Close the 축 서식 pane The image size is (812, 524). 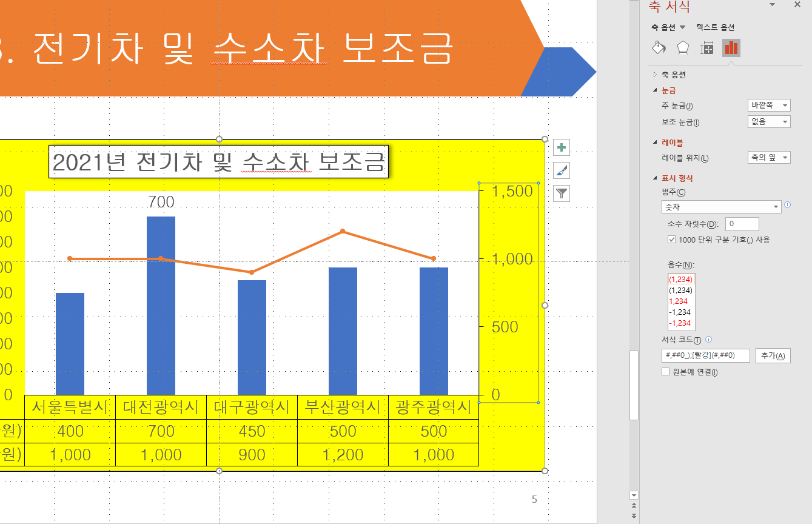[797, 5]
